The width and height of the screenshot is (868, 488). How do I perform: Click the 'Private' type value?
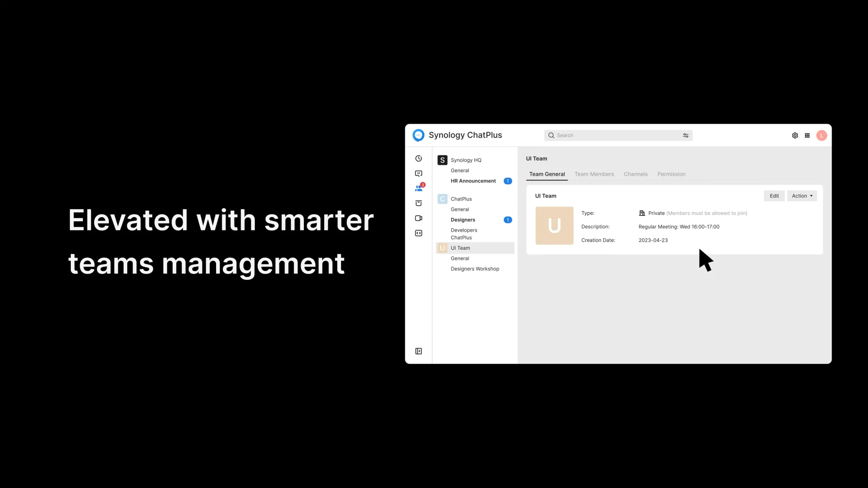[656, 213]
